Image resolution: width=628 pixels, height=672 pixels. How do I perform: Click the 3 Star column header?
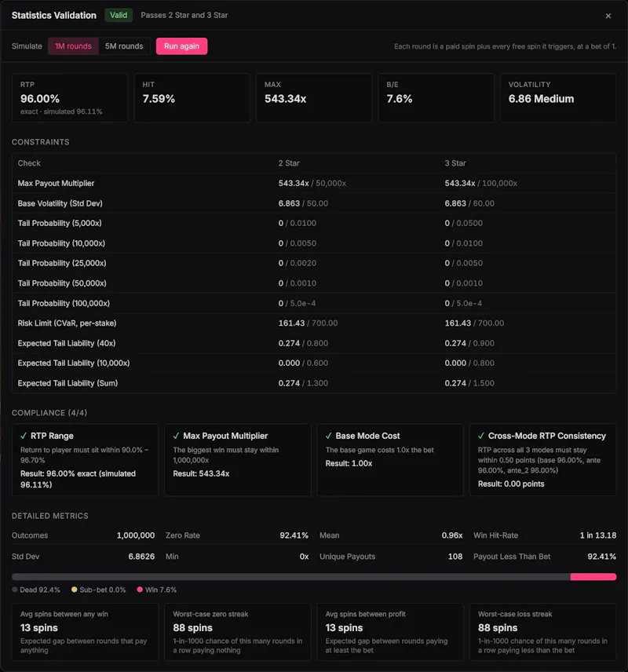pyautogui.click(x=455, y=163)
